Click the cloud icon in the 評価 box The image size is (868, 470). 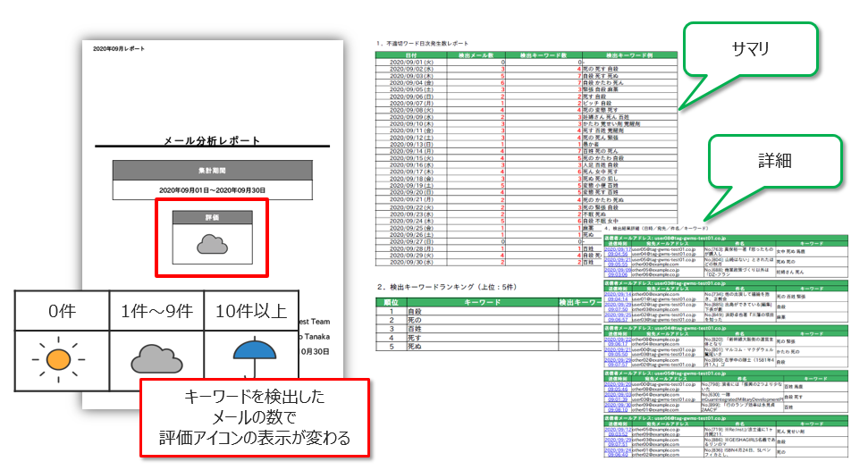212,244
